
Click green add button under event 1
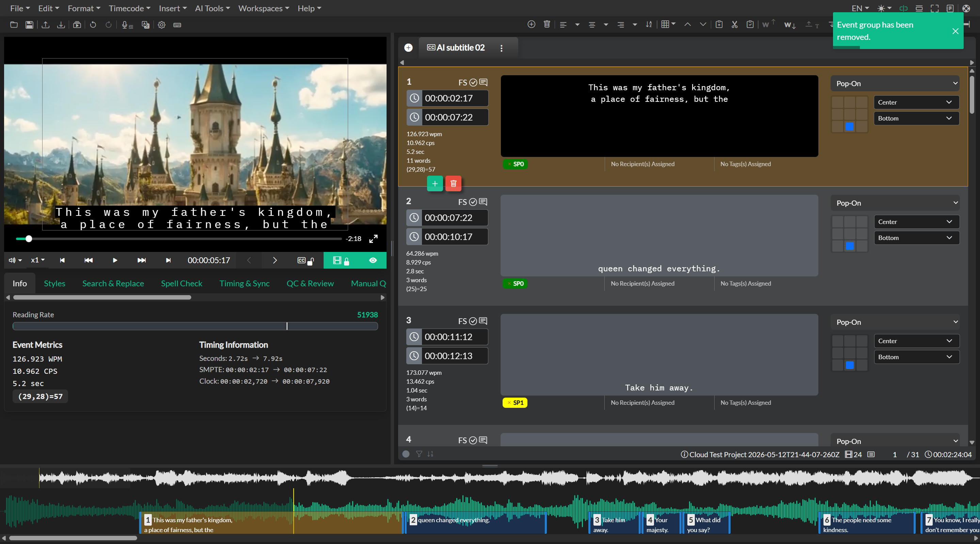click(x=435, y=184)
